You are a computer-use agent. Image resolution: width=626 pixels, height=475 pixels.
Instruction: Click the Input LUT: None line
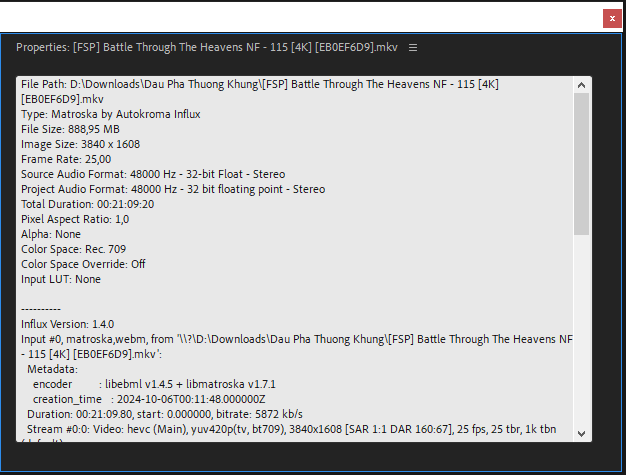[x=61, y=279]
